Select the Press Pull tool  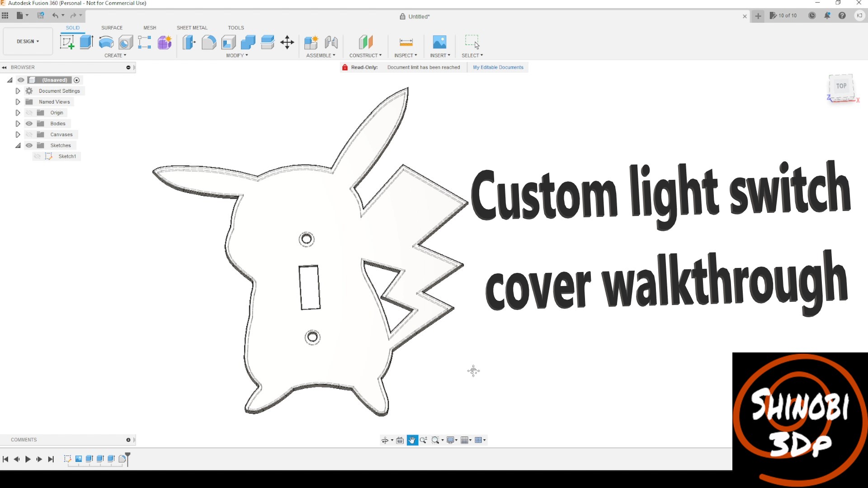tap(189, 42)
